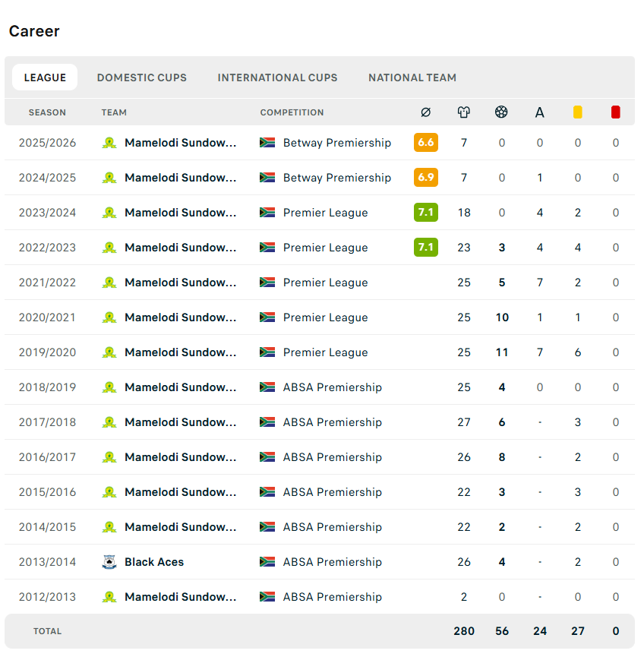Viewport: 644px width, 660px height.
Task: Click South Africa flag in 2025/2026 row
Action: [x=267, y=143]
